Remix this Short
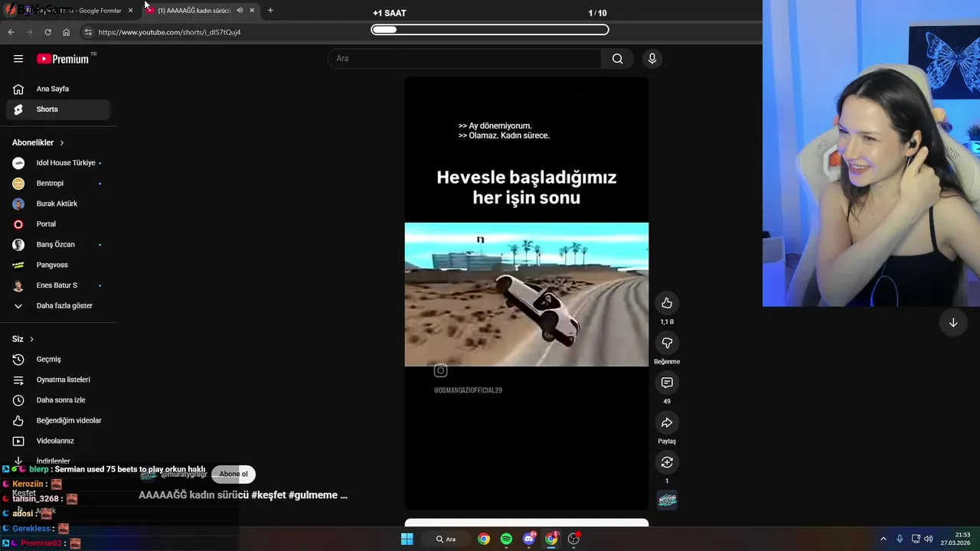 667,462
